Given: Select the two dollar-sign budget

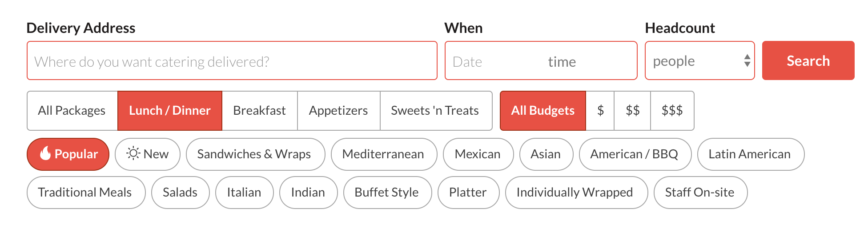Looking at the screenshot, I should 632,111.
